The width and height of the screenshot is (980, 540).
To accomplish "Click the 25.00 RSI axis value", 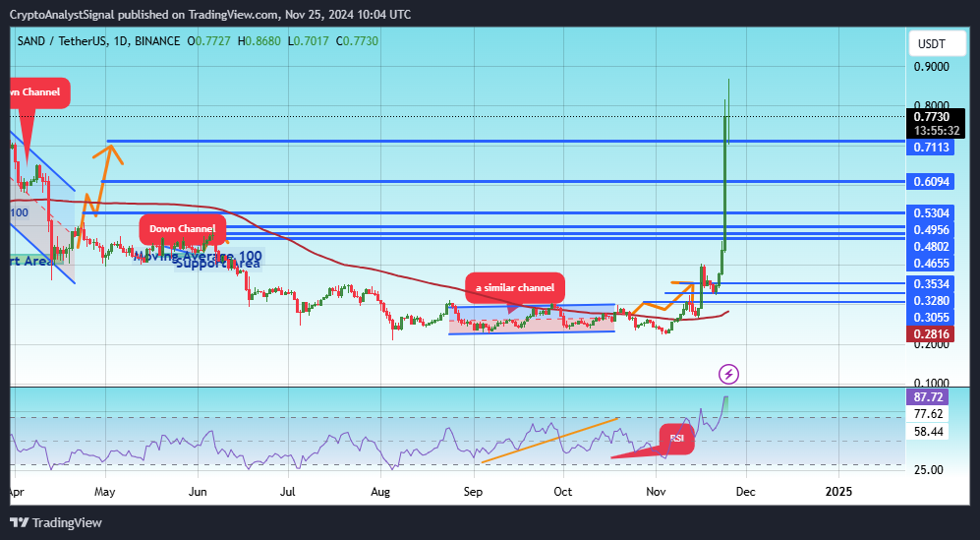I will (x=928, y=470).
